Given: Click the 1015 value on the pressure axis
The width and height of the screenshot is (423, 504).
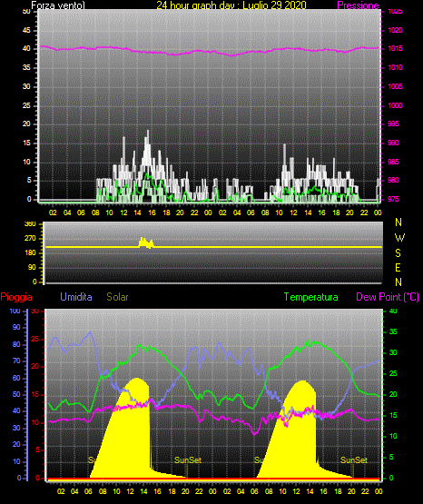Looking at the screenshot, I should (x=395, y=48).
